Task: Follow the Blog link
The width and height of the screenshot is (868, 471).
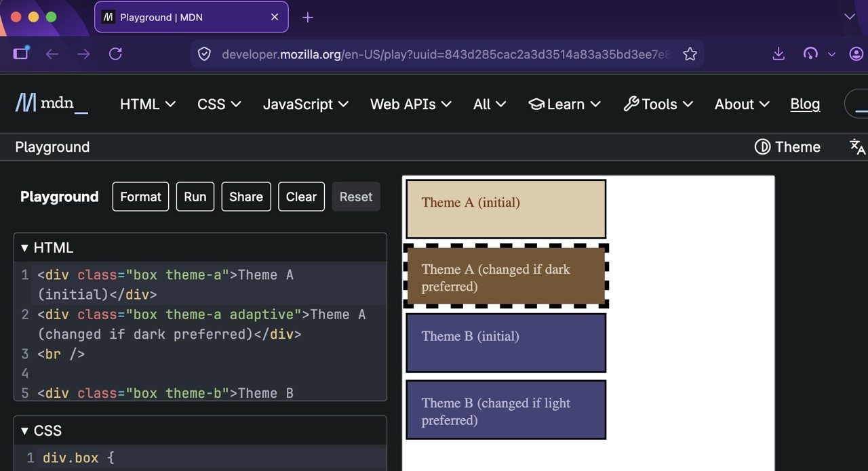Action: (805, 104)
